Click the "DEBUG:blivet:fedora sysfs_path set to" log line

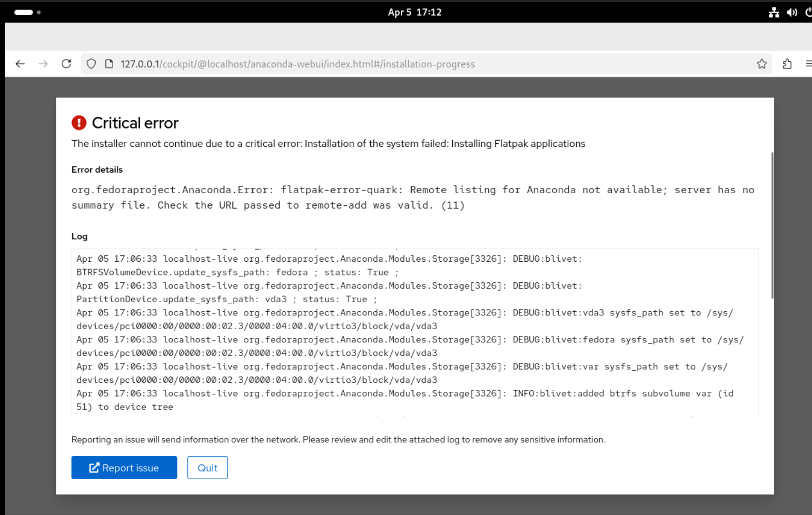pyautogui.click(x=410, y=346)
